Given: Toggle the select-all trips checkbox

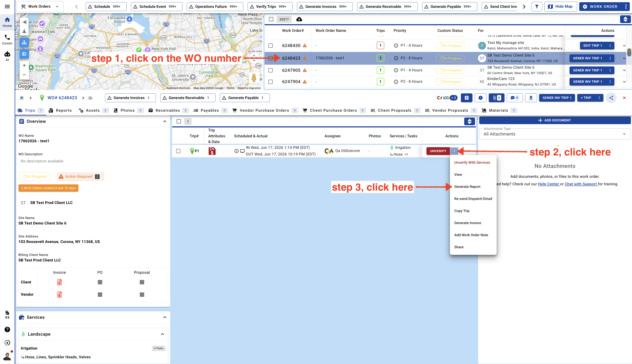Looking at the screenshot, I should 179,122.
